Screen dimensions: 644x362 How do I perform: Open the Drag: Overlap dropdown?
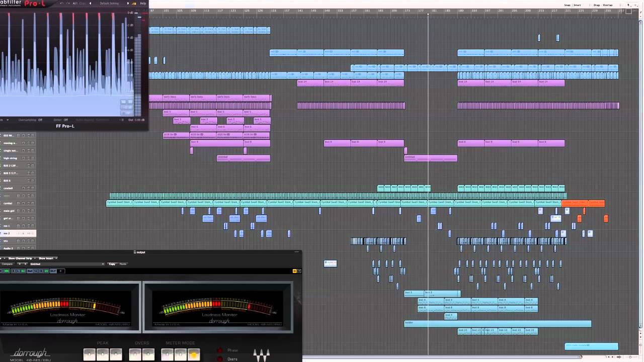[607, 5]
